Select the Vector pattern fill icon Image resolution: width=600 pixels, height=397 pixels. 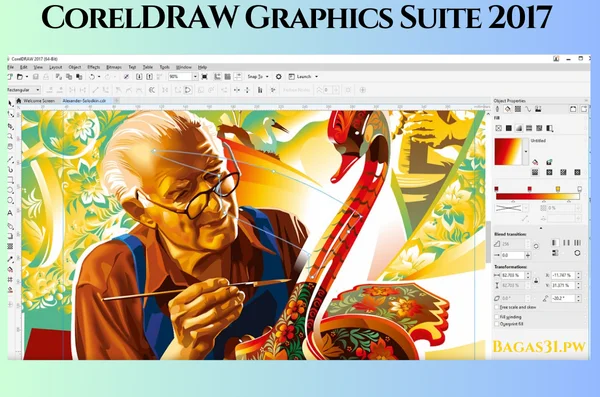pyautogui.click(x=529, y=128)
